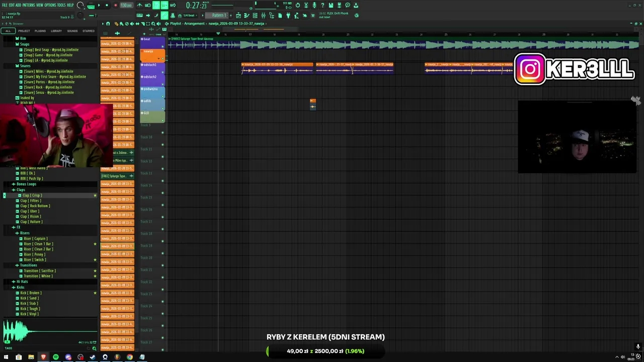Click the 'Playlist - Arrangement' title
Screen dimensions: 644x362
[187, 24]
